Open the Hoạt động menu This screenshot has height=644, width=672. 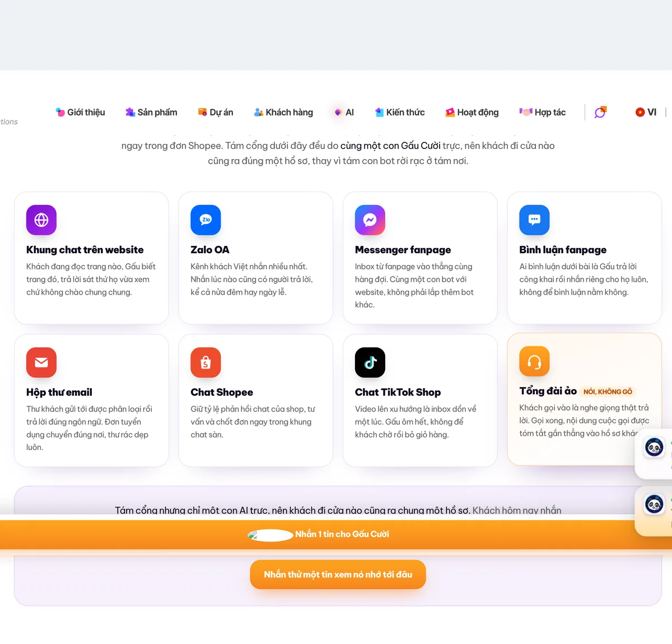pos(472,112)
